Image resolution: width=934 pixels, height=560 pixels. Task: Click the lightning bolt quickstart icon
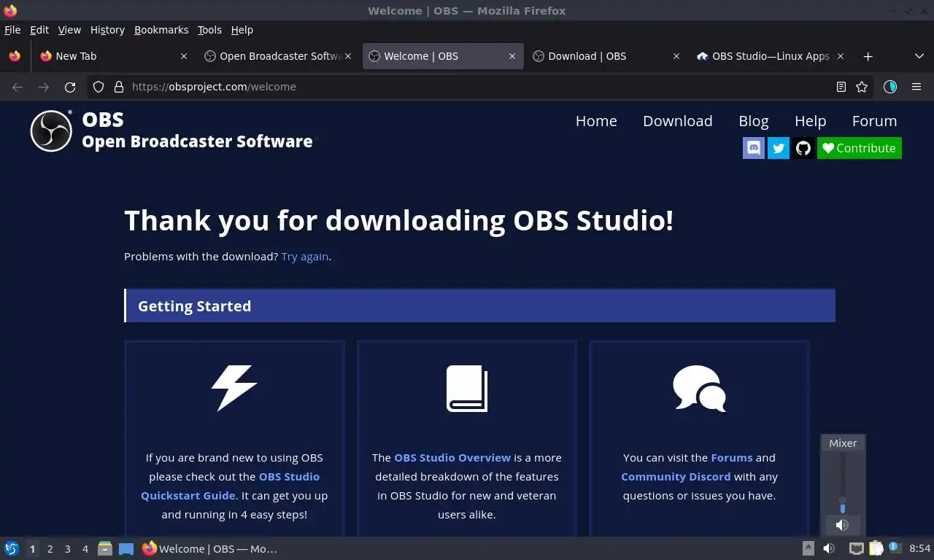point(234,388)
